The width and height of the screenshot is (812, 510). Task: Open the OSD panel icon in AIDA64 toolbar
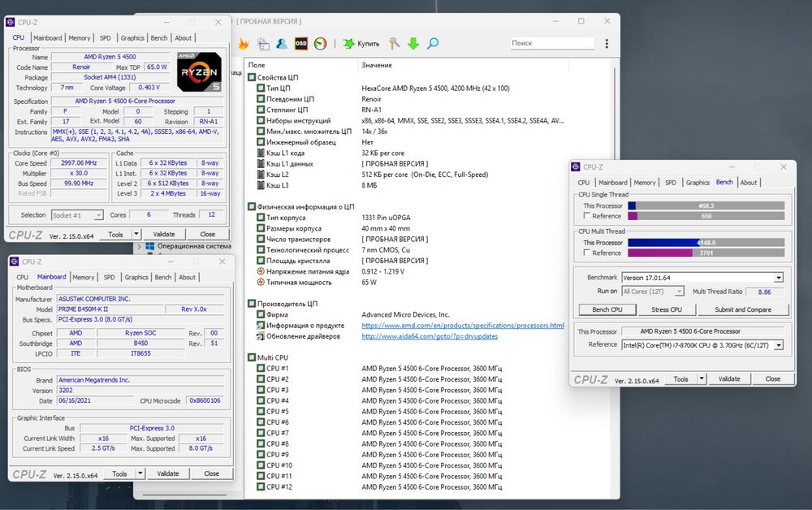[301, 44]
